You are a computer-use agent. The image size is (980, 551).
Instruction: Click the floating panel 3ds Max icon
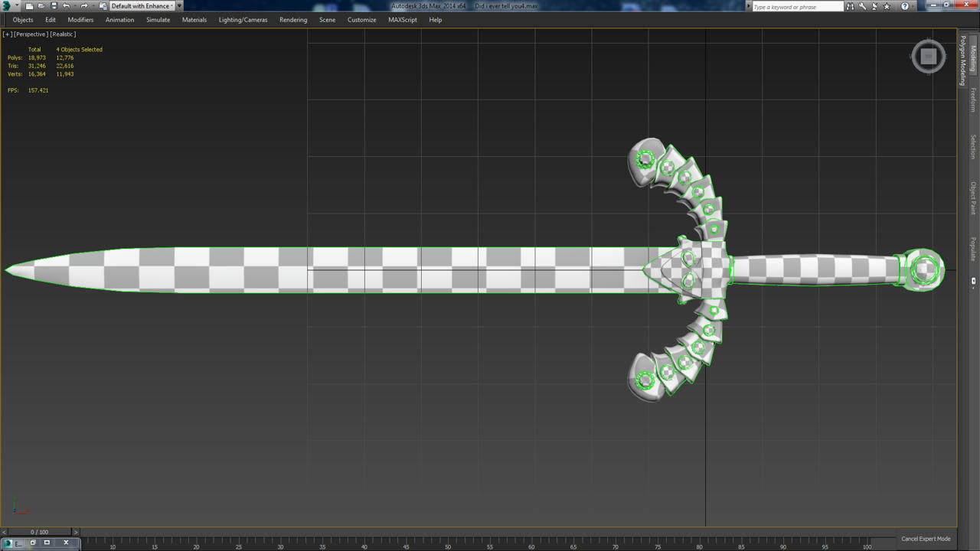pos(9,543)
